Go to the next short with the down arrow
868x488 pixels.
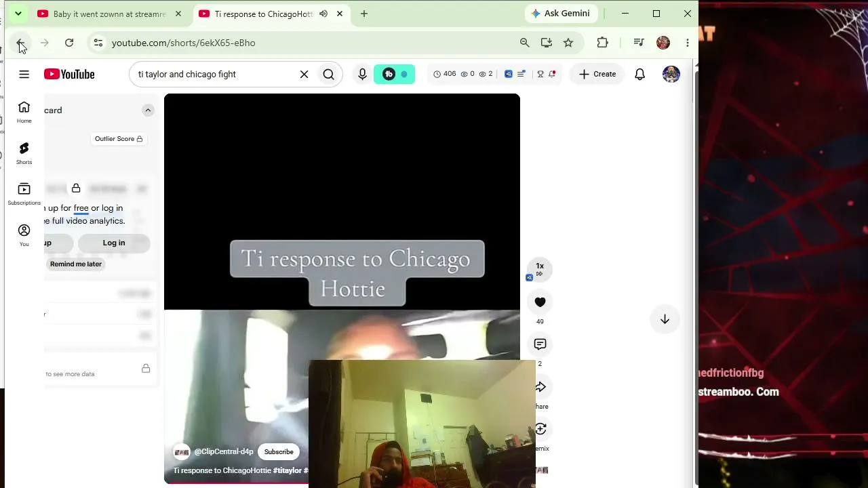(665, 319)
